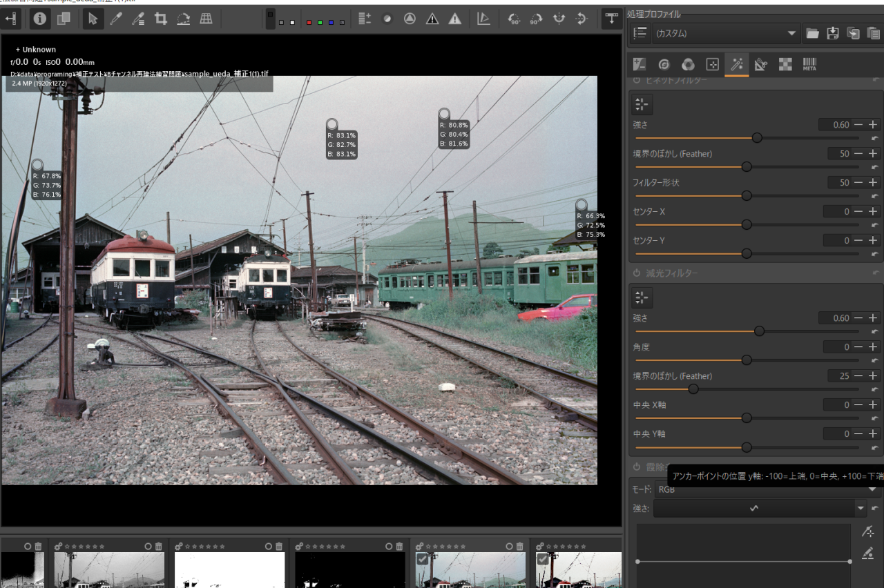Toggle the red channel preview
Image resolution: width=884 pixels, height=588 pixels.
309,23
